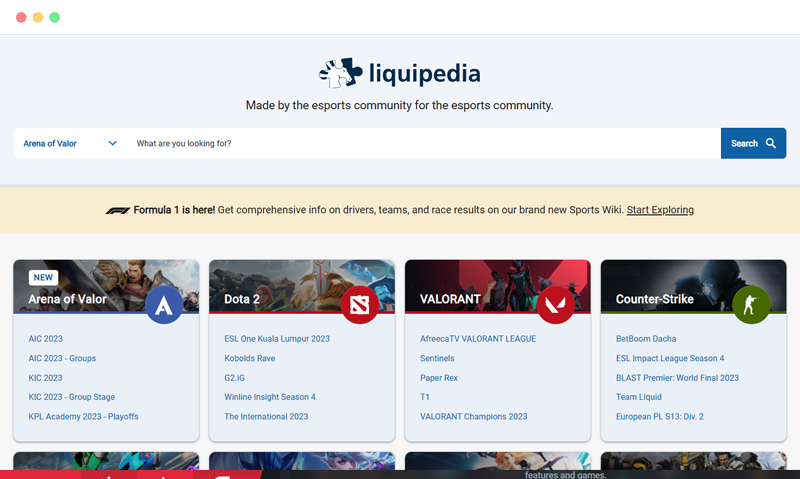Click the Counter-Strike round logo icon

(751, 305)
